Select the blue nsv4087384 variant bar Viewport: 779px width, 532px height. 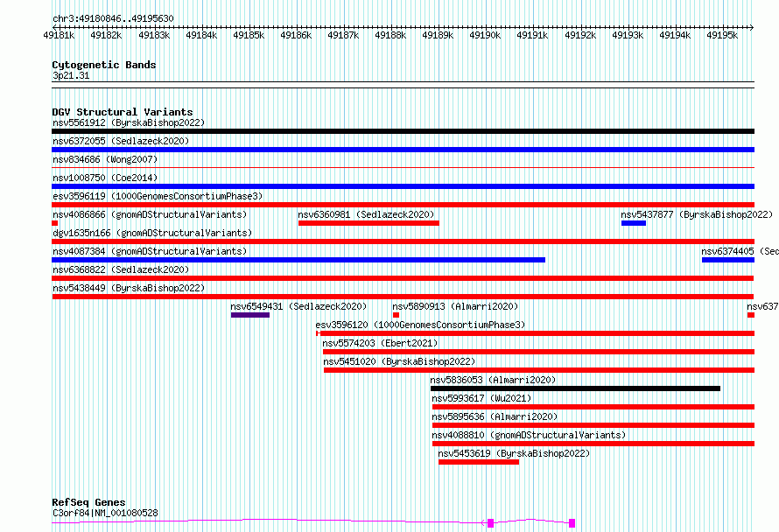click(298, 260)
